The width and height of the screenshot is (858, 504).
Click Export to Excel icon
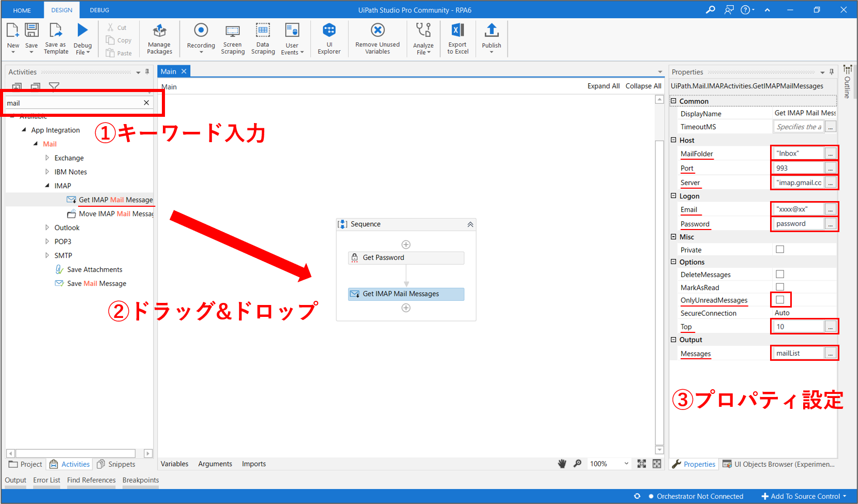(x=458, y=38)
